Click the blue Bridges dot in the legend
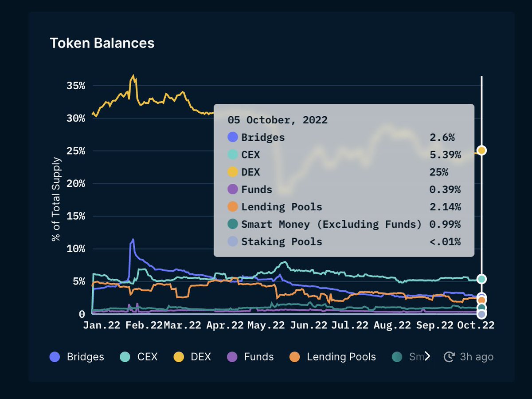 pyautogui.click(x=54, y=356)
